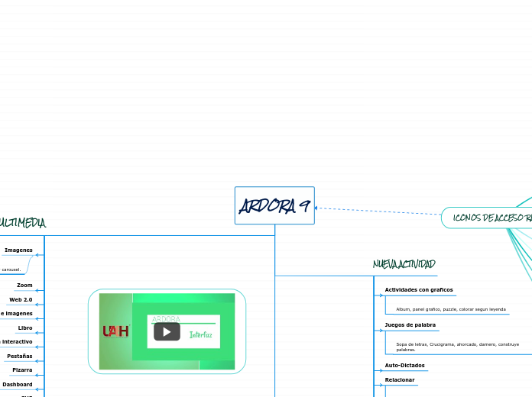The height and width of the screenshot is (397, 532).
Task: Click the Imagenes topic
Action: [18, 250]
